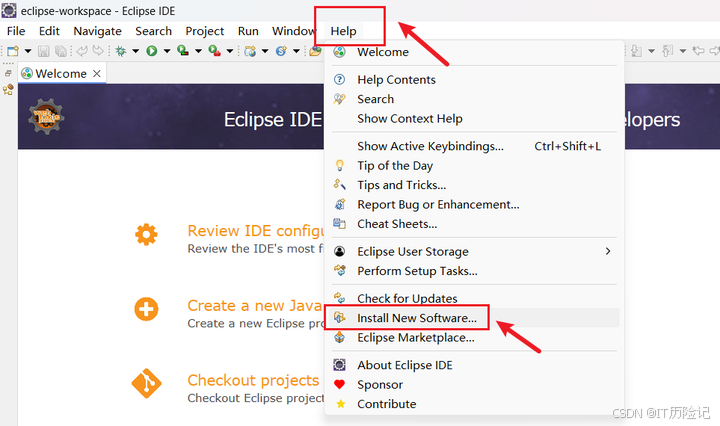Click the Previous Annotation up-arrow toolbar icon
The image size is (720, 426).
668,51
